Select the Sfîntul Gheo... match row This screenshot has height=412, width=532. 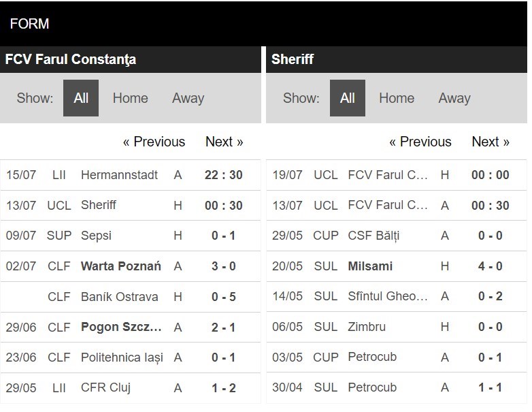[x=397, y=296]
